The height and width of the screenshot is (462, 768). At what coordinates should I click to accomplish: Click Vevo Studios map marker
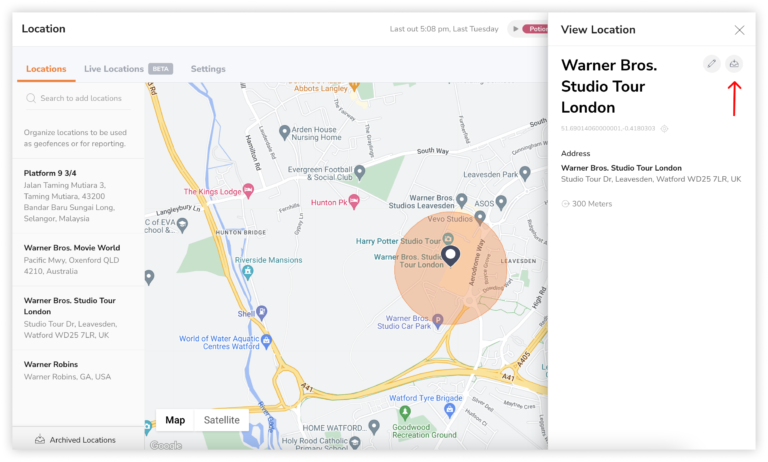coord(480,217)
